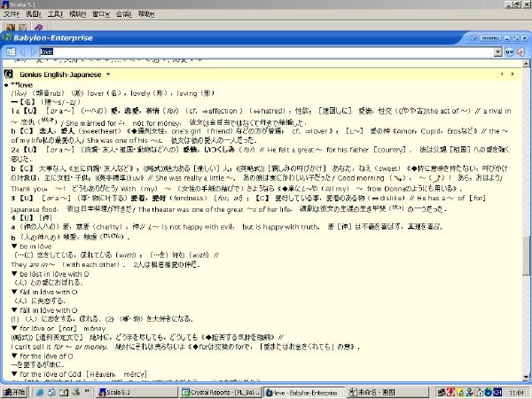Pin the Babylon window with pushpin icon
The image size is (532, 399).
(x=473, y=37)
